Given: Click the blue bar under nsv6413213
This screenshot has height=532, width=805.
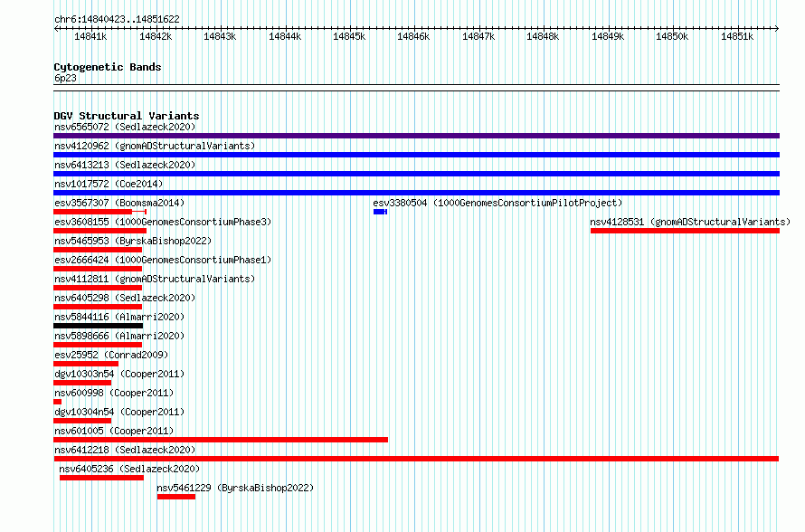Looking at the screenshot, I should (x=416, y=174).
